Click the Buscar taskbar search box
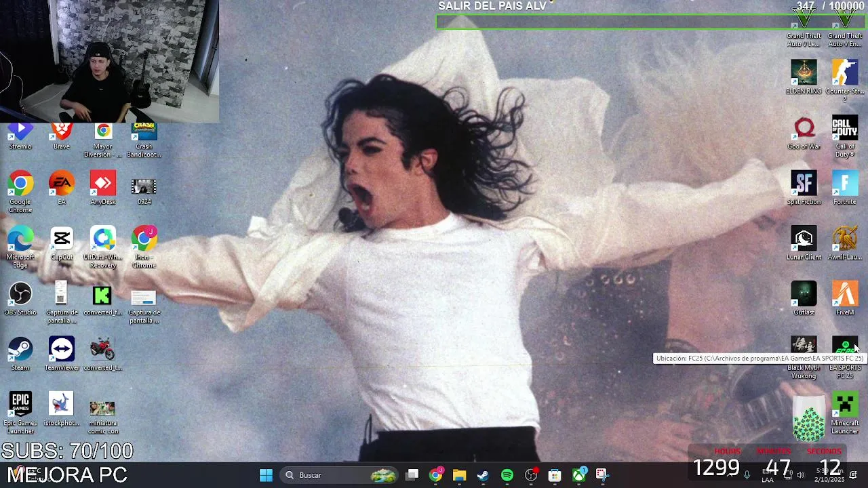 click(x=339, y=475)
